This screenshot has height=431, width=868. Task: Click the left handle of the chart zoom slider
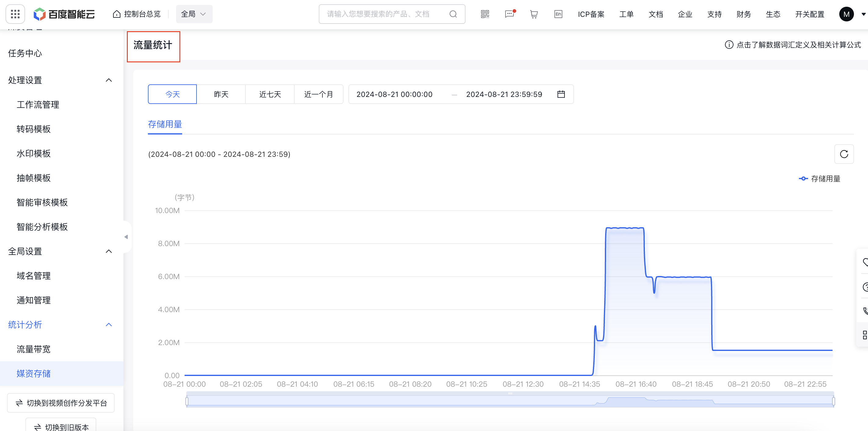coord(187,401)
